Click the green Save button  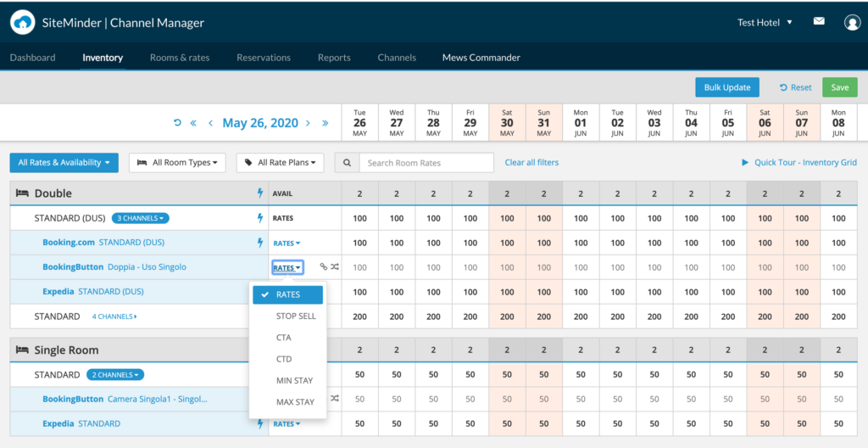click(x=840, y=87)
